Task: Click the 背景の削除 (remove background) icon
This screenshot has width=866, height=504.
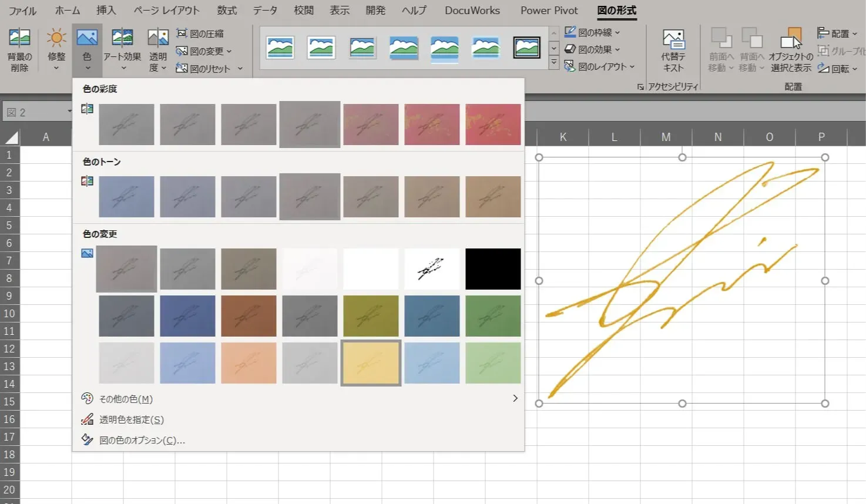Action: (19, 39)
